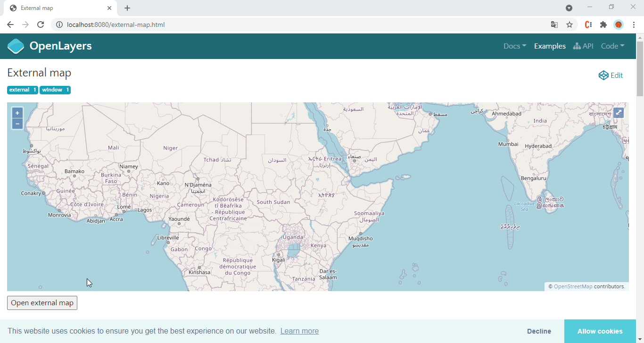Click the Tanzania label on map

point(303,279)
